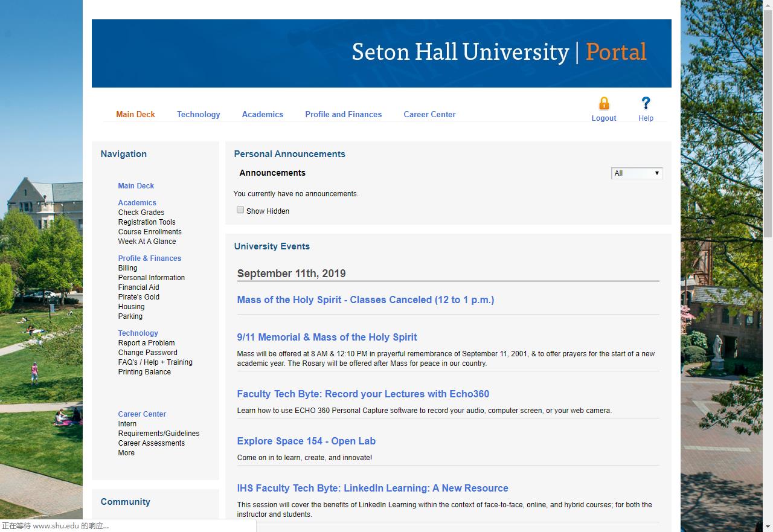The height and width of the screenshot is (532, 773).
Task: Open Mass of the Holy Spirit Classes Canceled event
Action: [365, 300]
